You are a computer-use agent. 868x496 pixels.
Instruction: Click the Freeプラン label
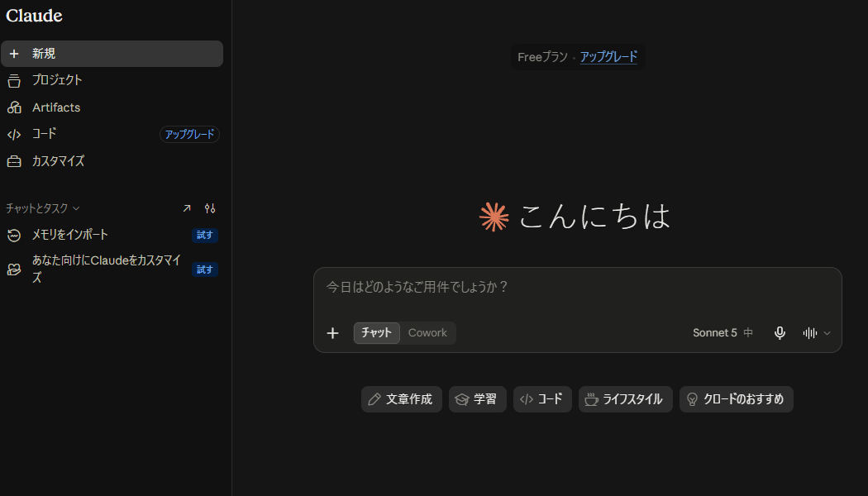click(542, 57)
